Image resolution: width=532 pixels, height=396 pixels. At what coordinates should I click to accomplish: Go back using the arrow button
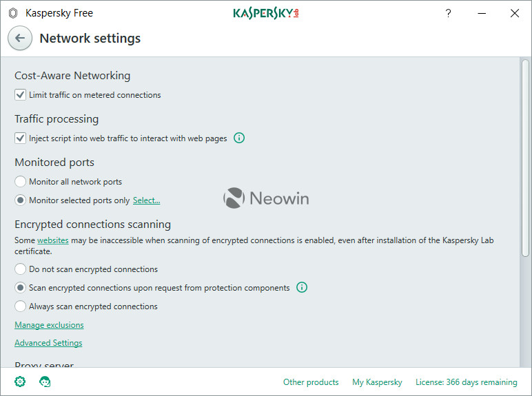click(x=20, y=38)
